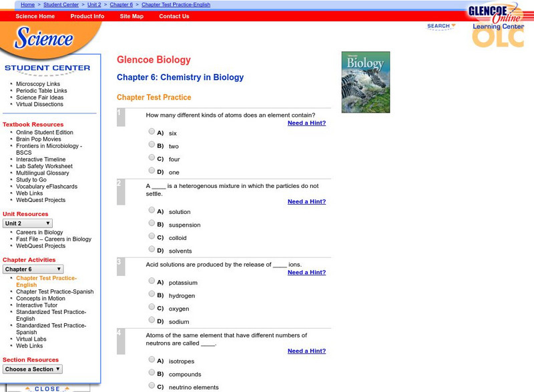This screenshot has width=534, height=392.
Task: Open Fast File – Careers in Biology
Action: 54,239
